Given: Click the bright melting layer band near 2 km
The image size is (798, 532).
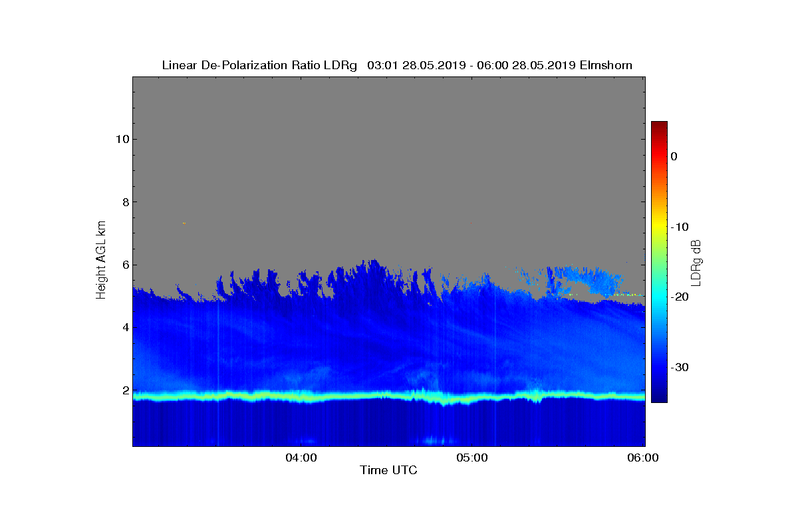Looking at the screenshot, I should [389, 396].
